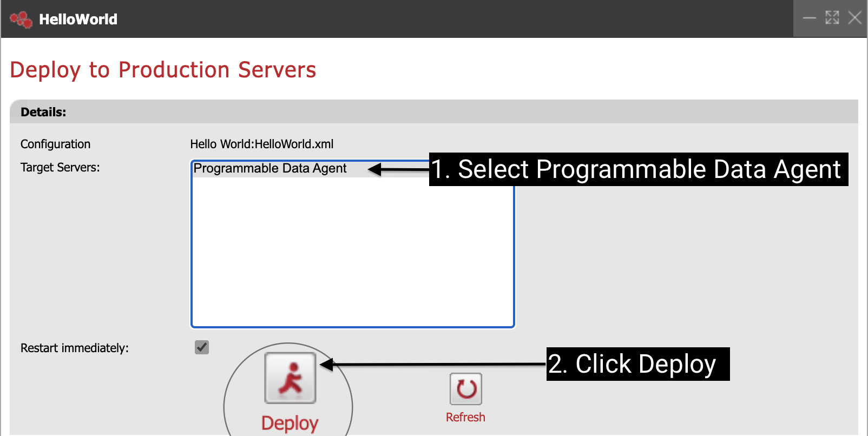Screen dimensions: 868x436
Task: Toggle the Restart immediately checkbox
Action: point(202,347)
